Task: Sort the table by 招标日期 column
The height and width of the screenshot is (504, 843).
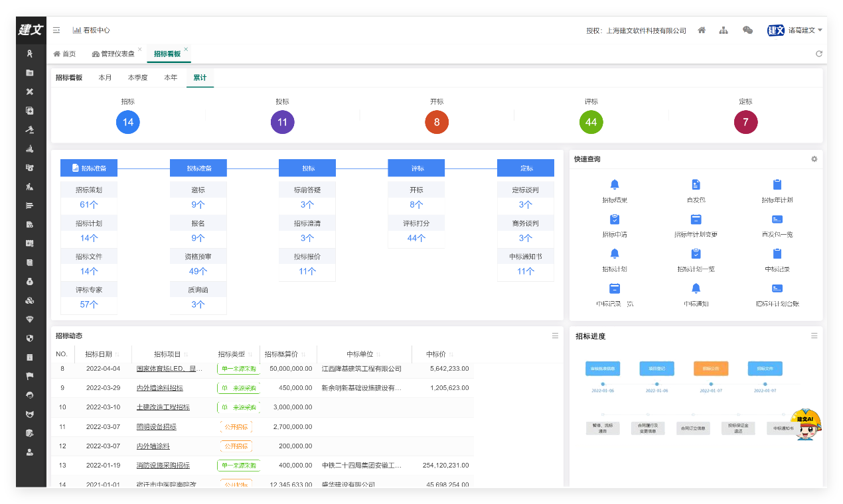Action: [x=104, y=354]
